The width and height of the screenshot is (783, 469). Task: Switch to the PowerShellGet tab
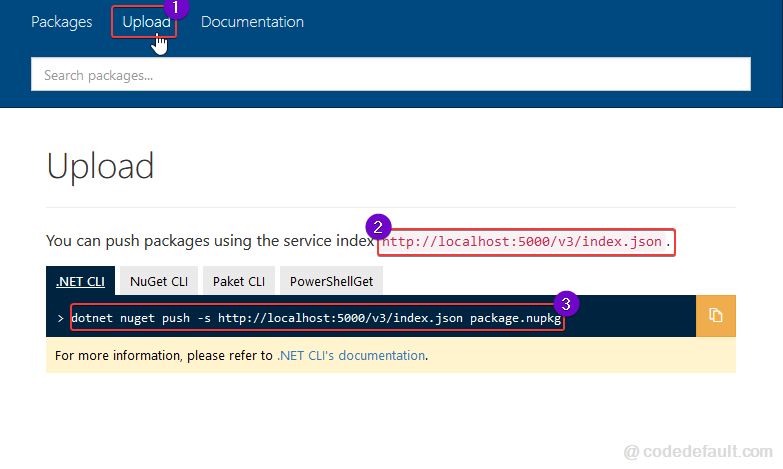[x=331, y=281]
